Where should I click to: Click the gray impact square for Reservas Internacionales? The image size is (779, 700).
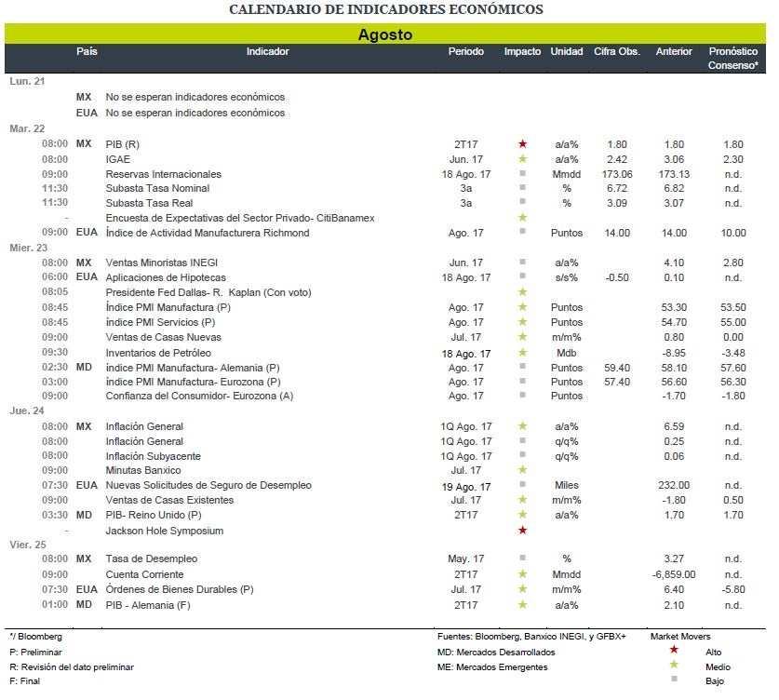click(522, 173)
